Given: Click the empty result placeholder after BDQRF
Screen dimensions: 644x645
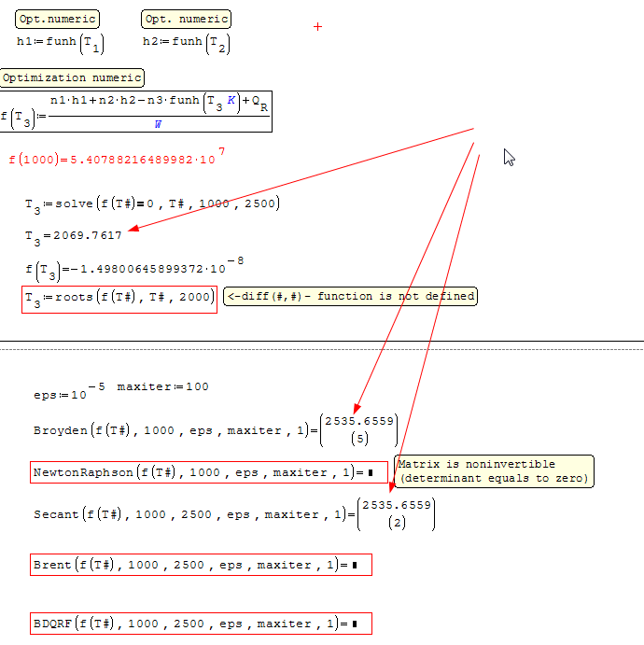Looking at the screenshot, I should (354, 624).
